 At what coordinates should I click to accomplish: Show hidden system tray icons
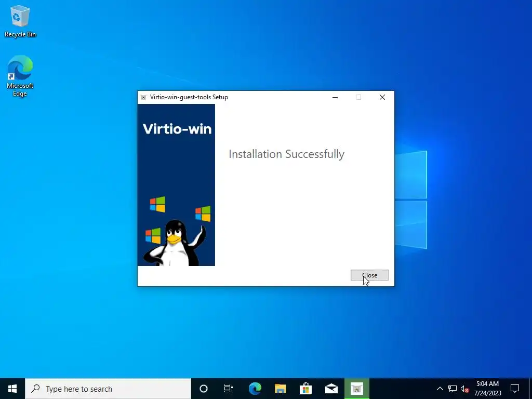(440, 389)
